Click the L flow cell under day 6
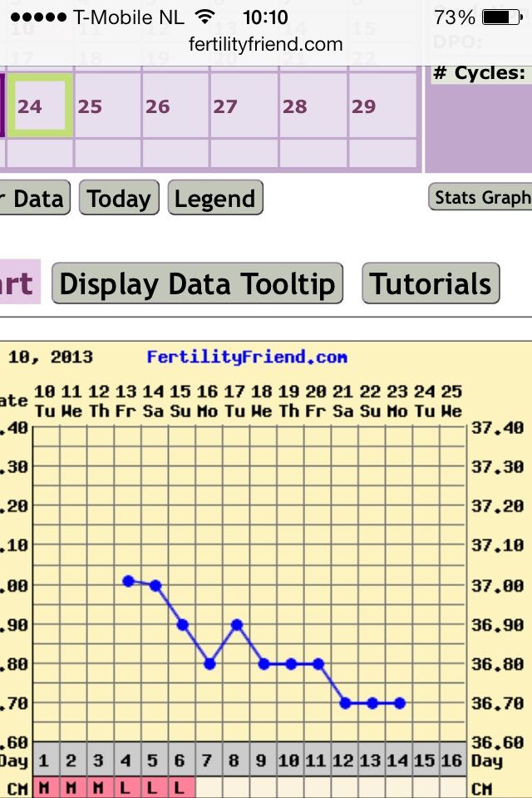Image resolution: width=532 pixels, height=798 pixels. tap(180, 787)
